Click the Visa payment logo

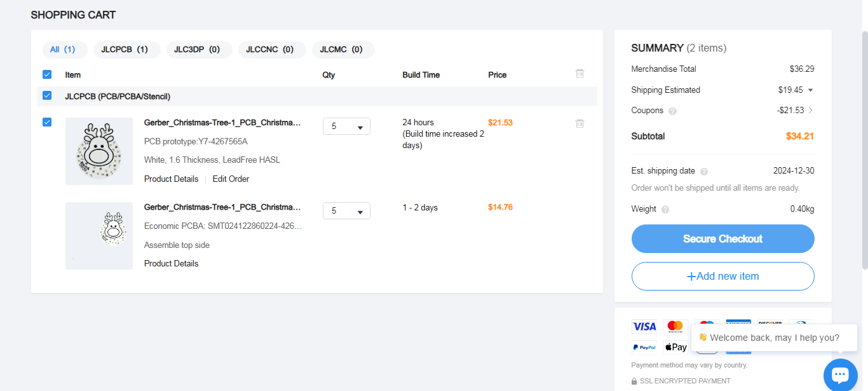644,326
